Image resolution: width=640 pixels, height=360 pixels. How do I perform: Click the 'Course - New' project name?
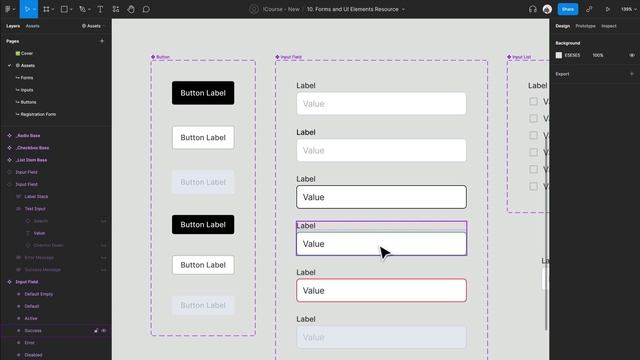281,9
